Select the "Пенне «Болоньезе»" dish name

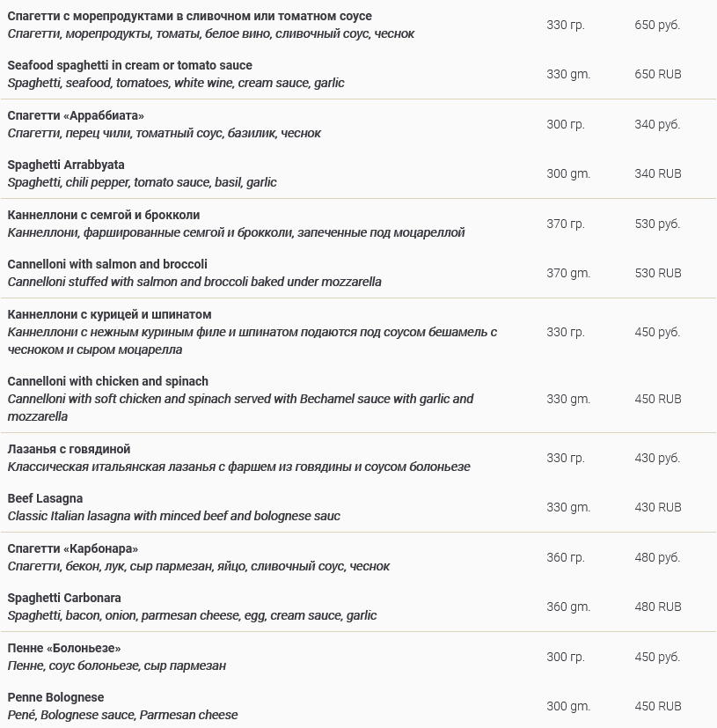[64, 648]
